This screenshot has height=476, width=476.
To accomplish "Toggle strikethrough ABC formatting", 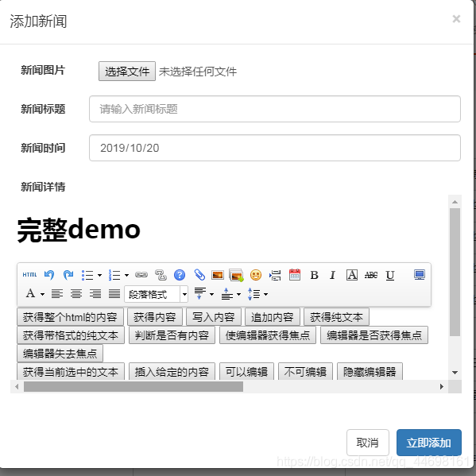I will click(371, 275).
